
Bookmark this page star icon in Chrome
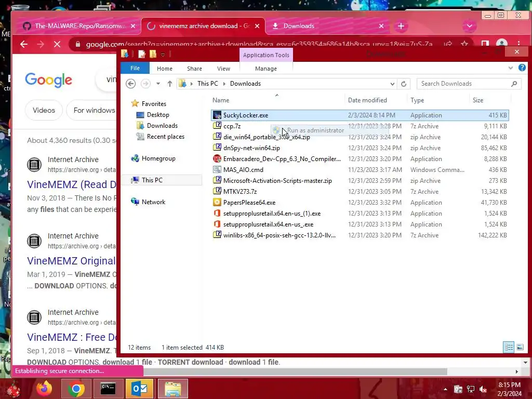464,44
